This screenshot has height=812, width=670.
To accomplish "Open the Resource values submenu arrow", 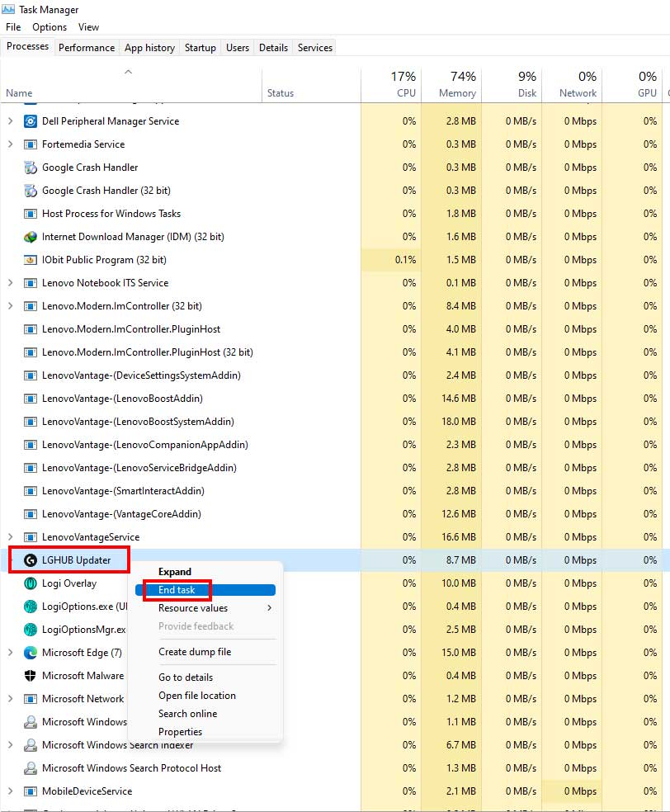I will point(269,608).
